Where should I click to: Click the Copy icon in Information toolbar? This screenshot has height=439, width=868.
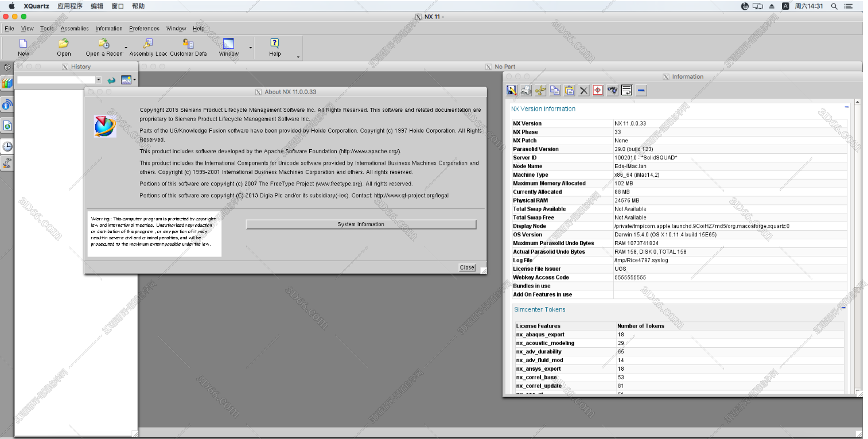pyautogui.click(x=555, y=90)
